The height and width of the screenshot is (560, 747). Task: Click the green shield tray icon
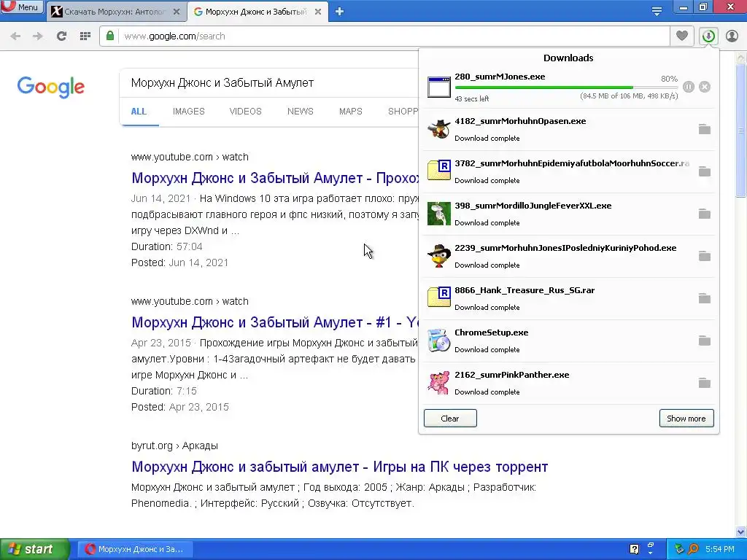[x=680, y=549]
